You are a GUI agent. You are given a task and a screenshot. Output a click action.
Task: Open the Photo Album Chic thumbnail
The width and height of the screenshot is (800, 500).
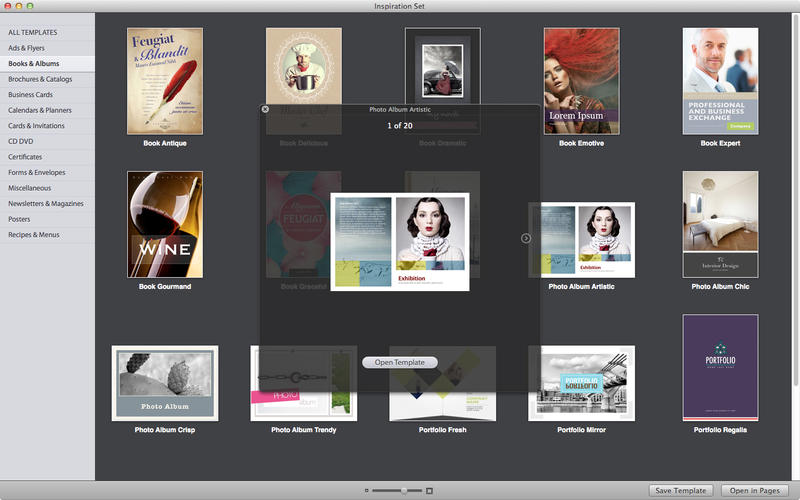720,224
